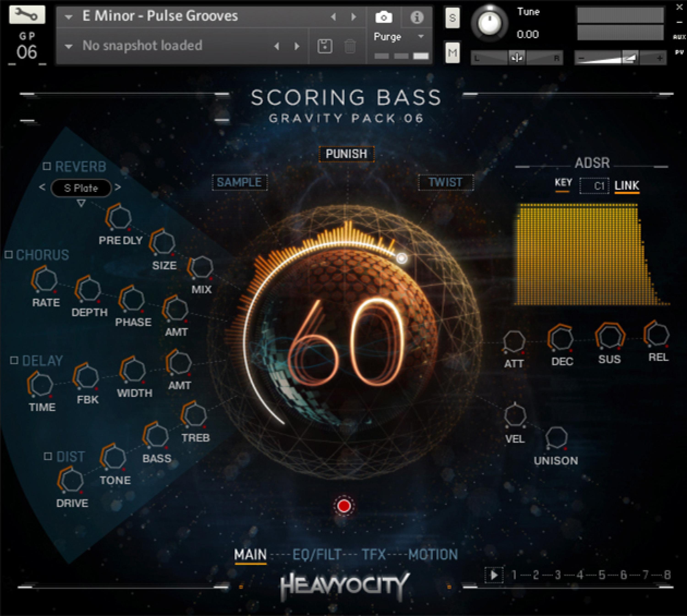Click the delay TIME knob
This screenshot has width=687, height=616.
(40, 384)
